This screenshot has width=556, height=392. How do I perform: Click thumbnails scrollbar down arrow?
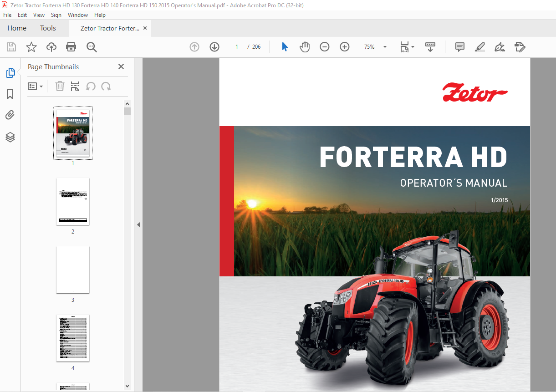(127, 386)
